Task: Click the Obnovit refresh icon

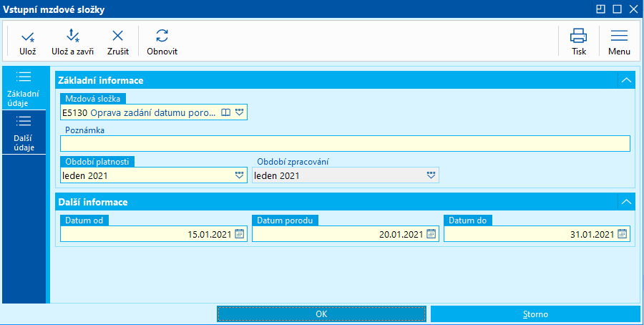Action: click(x=162, y=36)
